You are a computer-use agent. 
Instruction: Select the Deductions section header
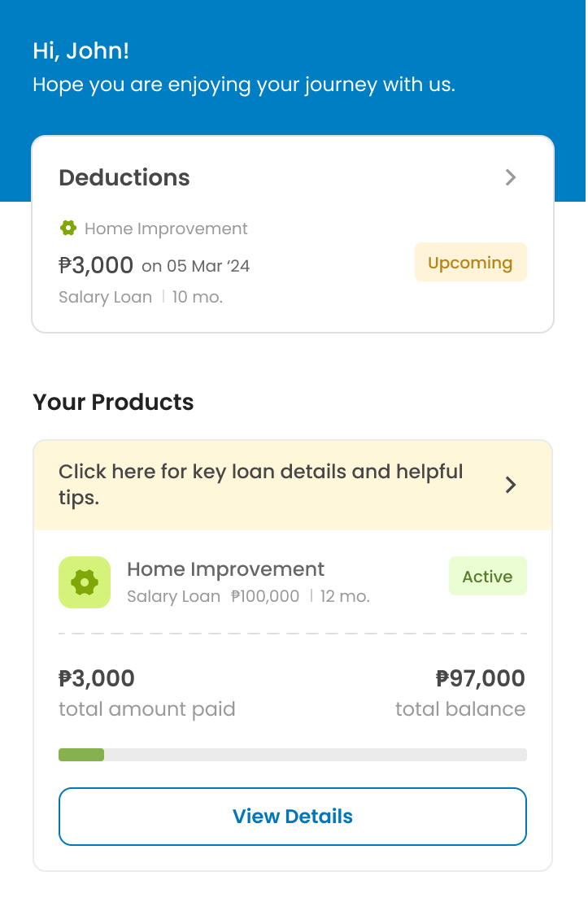click(x=124, y=177)
